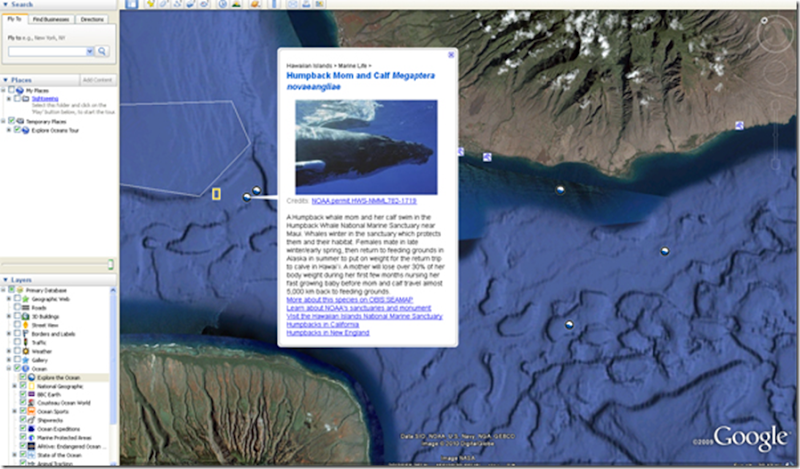Click the search magnifier button

pyautogui.click(x=103, y=51)
